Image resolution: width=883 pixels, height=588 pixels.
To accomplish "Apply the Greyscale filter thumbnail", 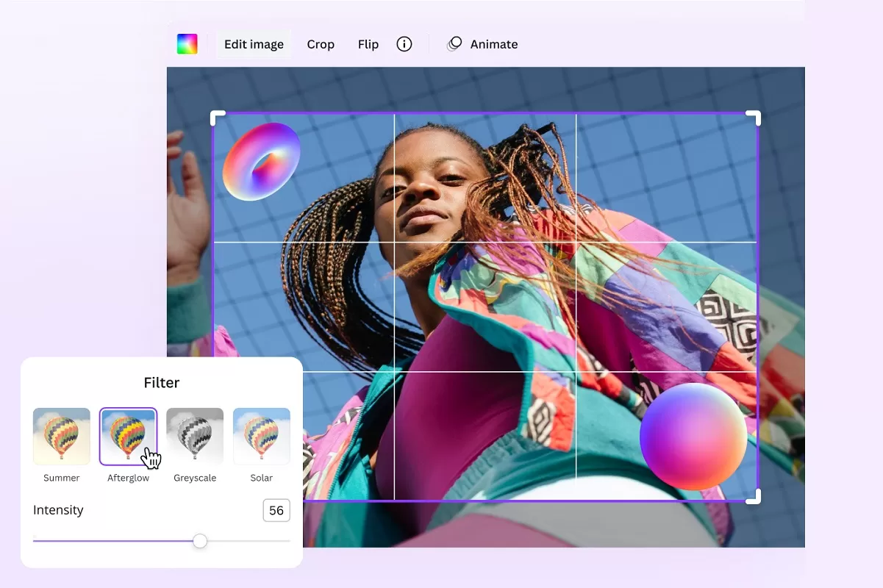I will click(195, 436).
